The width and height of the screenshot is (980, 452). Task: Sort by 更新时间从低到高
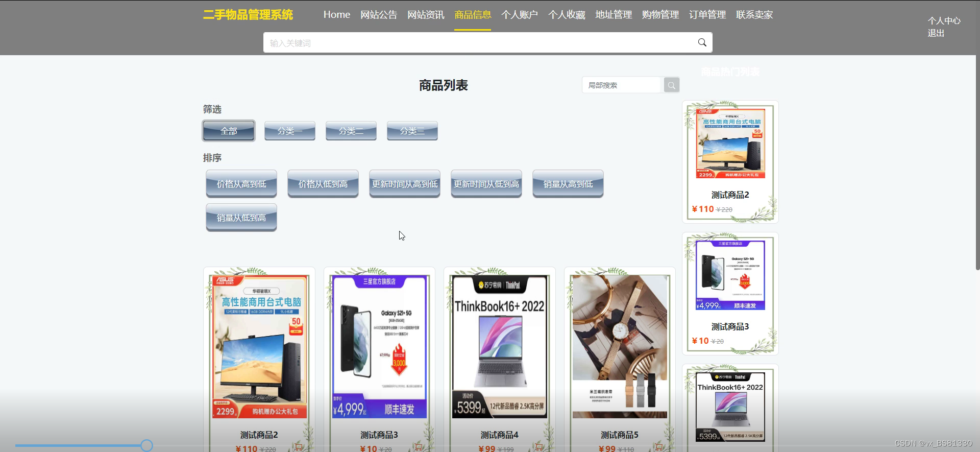[486, 184]
